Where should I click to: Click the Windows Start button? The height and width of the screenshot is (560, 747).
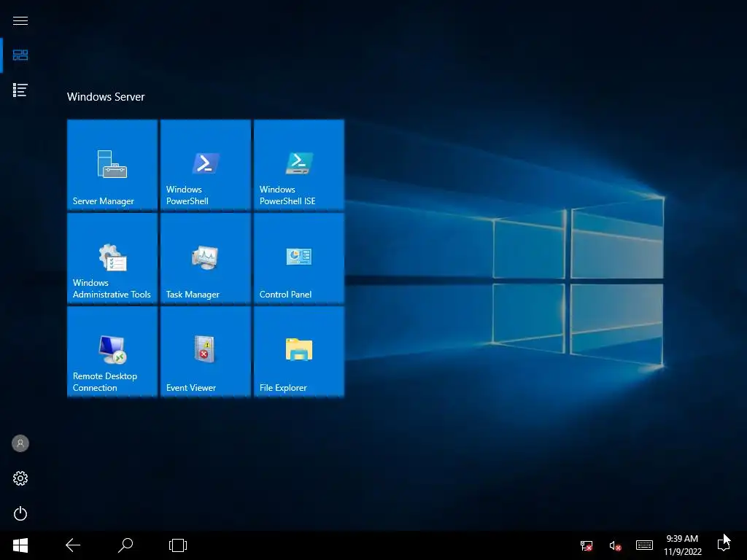pos(20,545)
